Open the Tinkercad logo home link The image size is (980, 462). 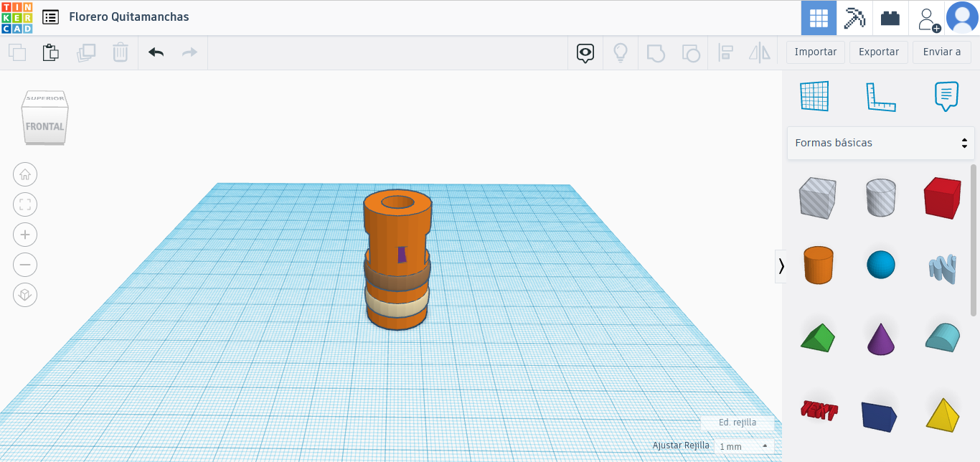point(17,17)
